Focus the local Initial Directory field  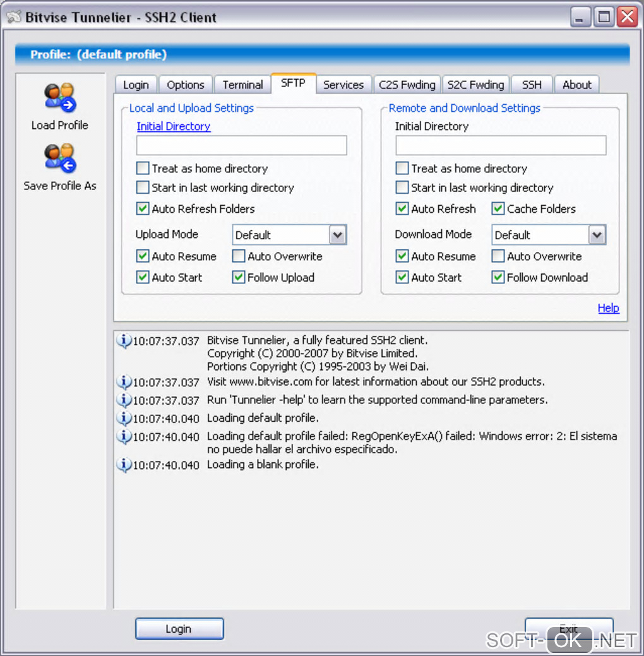pos(241,145)
